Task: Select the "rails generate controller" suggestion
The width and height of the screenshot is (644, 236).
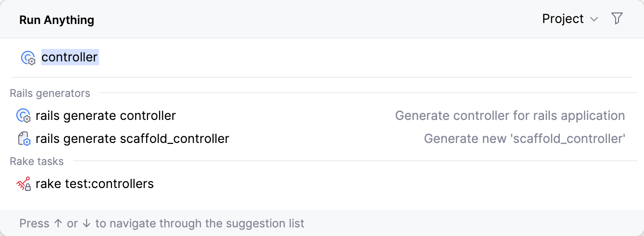Action: (106, 116)
